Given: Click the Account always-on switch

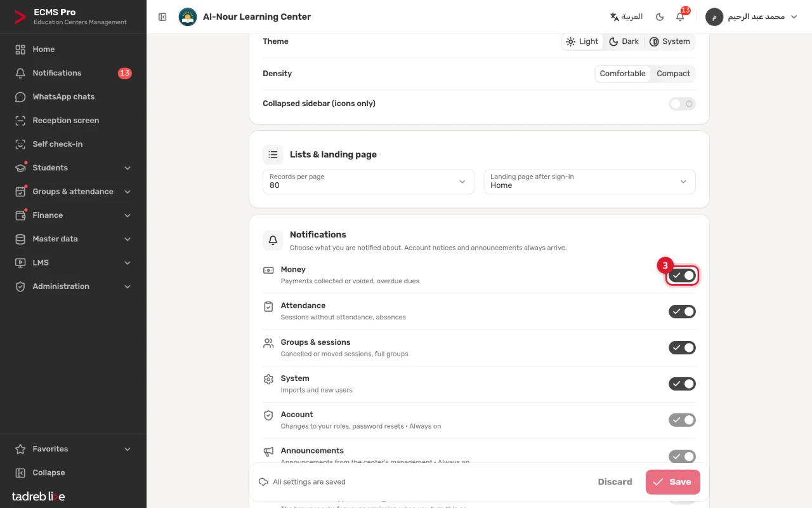Looking at the screenshot, I should coord(682,420).
